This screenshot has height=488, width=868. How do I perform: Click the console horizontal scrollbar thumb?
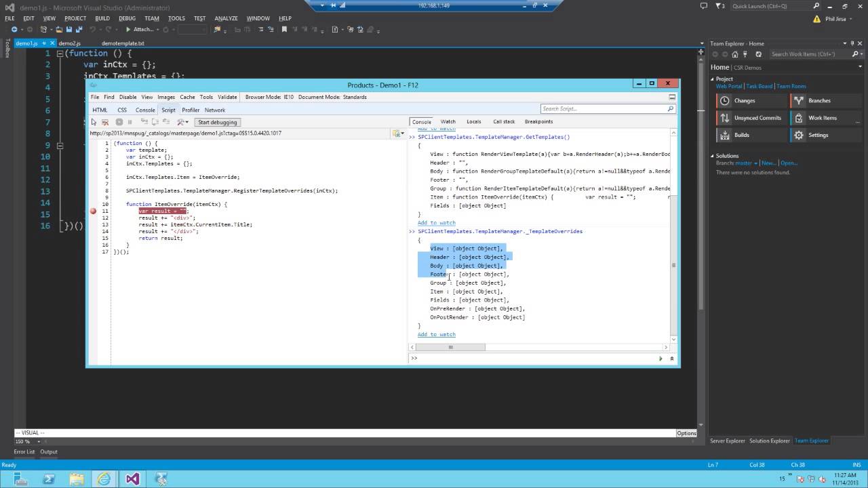[450, 347]
